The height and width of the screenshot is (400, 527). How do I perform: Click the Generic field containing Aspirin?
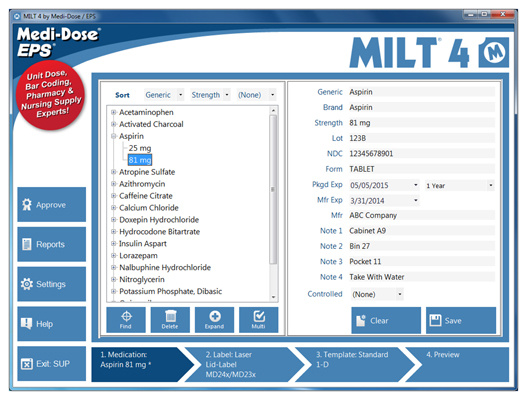pos(421,92)
